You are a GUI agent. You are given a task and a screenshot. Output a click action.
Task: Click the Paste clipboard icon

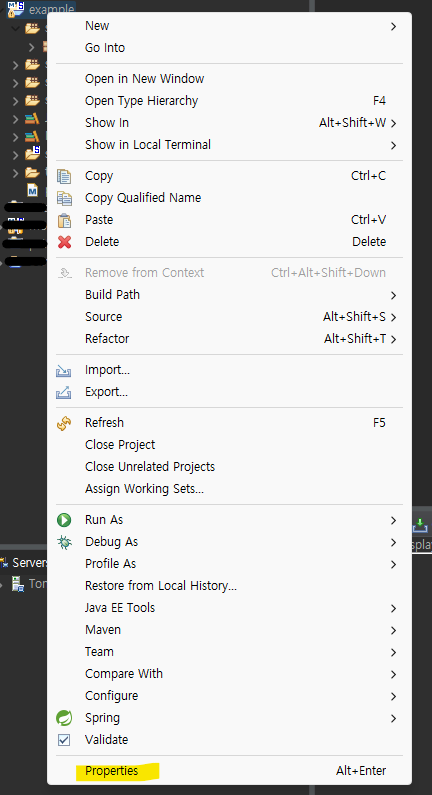click(64, 220)
